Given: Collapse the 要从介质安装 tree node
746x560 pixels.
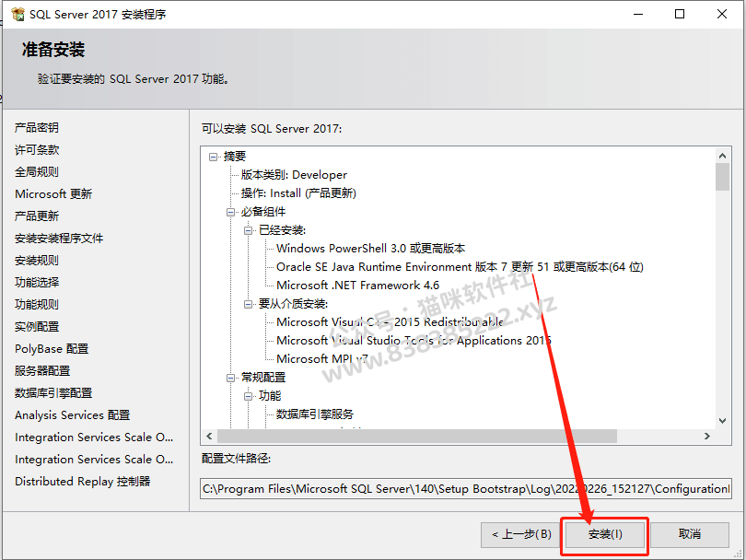Looking at the screenshot, I should (x=248, y=304).
